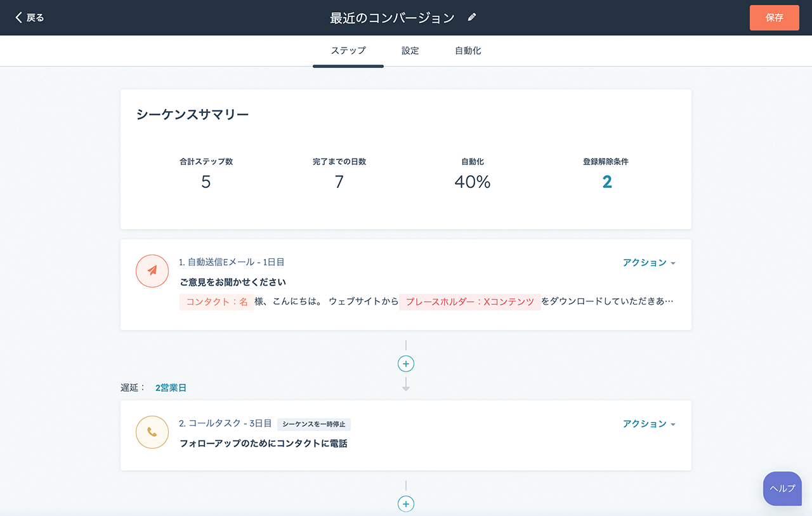812x516 pixels.
Task: Click the call task phone icon
Action: 152,432
